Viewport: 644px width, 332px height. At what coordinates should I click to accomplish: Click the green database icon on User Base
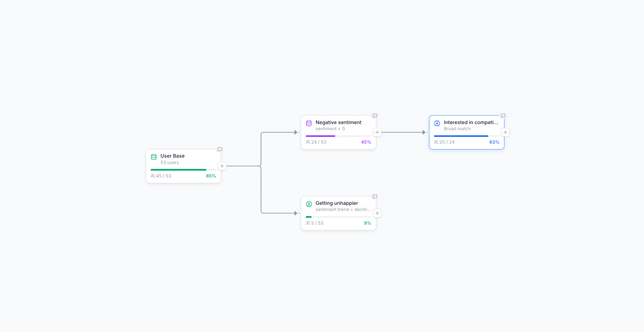pyautogui.click(x=154, y=157)
